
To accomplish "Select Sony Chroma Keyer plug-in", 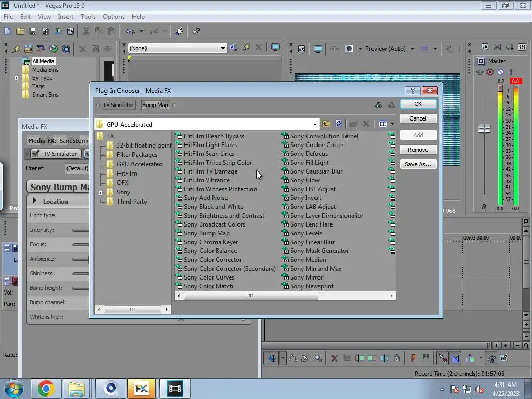I will [x=211, y=242].
